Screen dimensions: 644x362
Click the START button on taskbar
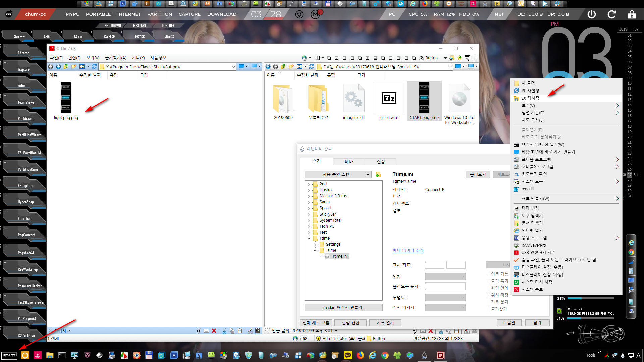(x=9, y=355)
